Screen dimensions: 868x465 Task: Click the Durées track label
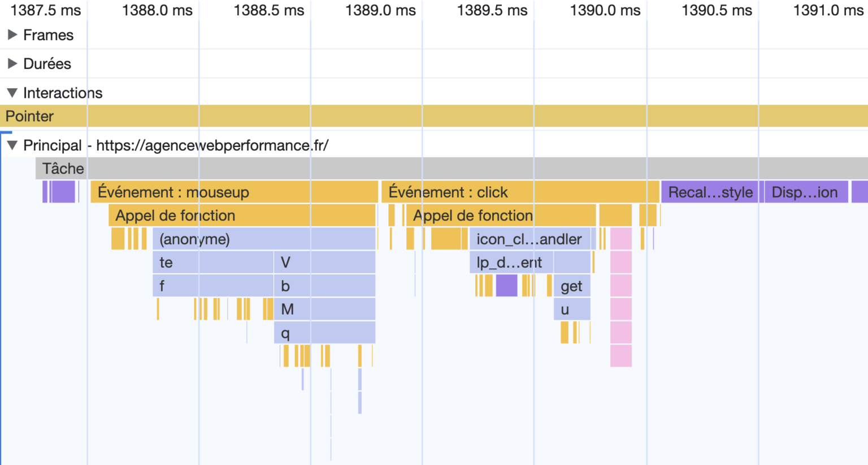tap(47, 64)
